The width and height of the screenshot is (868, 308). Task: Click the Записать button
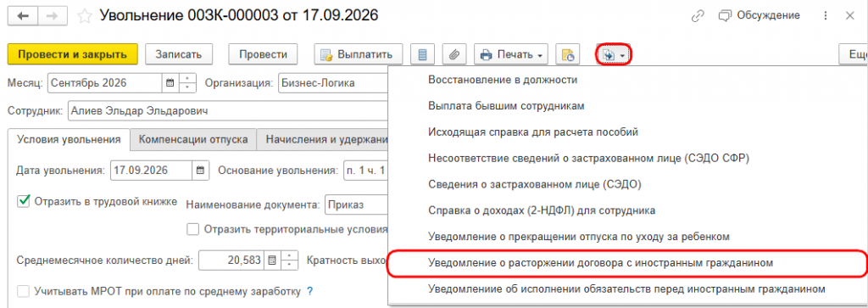[178, 54]
